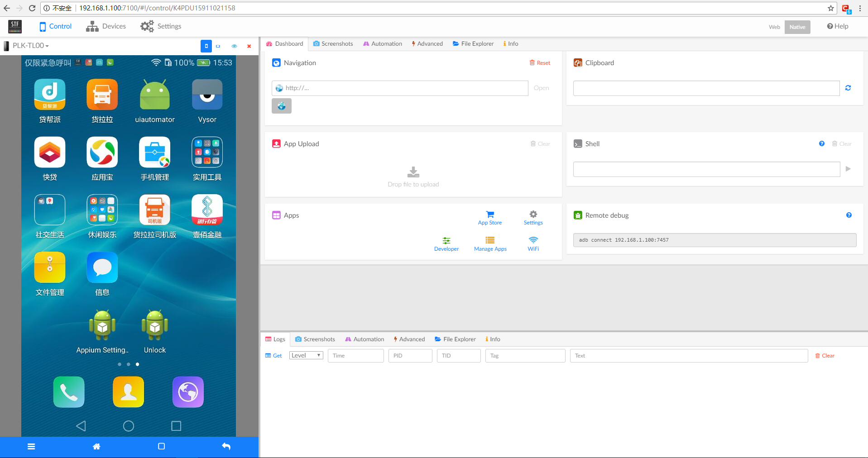Click Get to start logcat
868x458 pixels.
pyautogui.click(x=273, y=356)
